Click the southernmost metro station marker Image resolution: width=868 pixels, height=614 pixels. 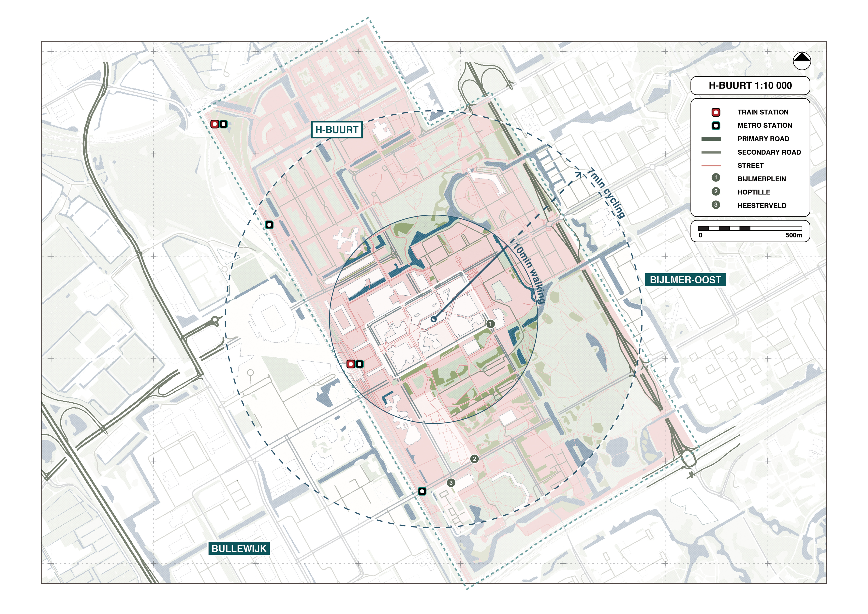[x=422, y=491]
